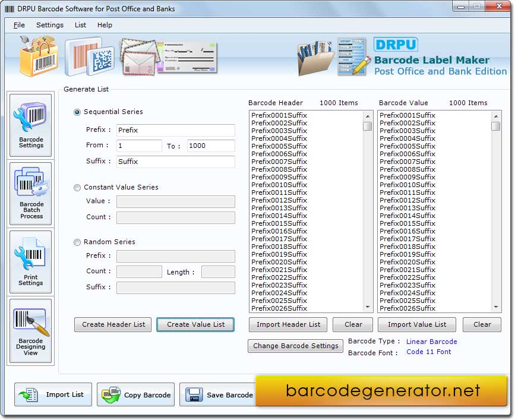Focus the To value field
This screenshot has height=420, width=515.
211,146
